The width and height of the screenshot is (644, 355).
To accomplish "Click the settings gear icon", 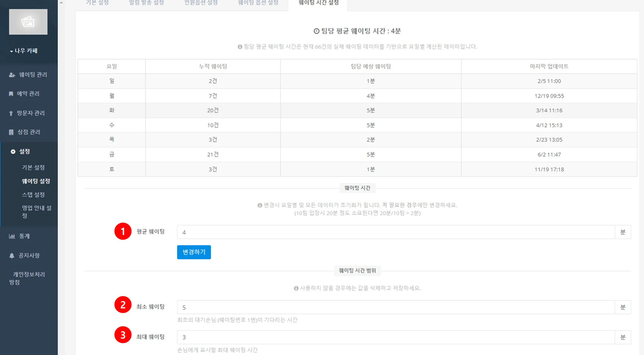I will click(13, 152).
